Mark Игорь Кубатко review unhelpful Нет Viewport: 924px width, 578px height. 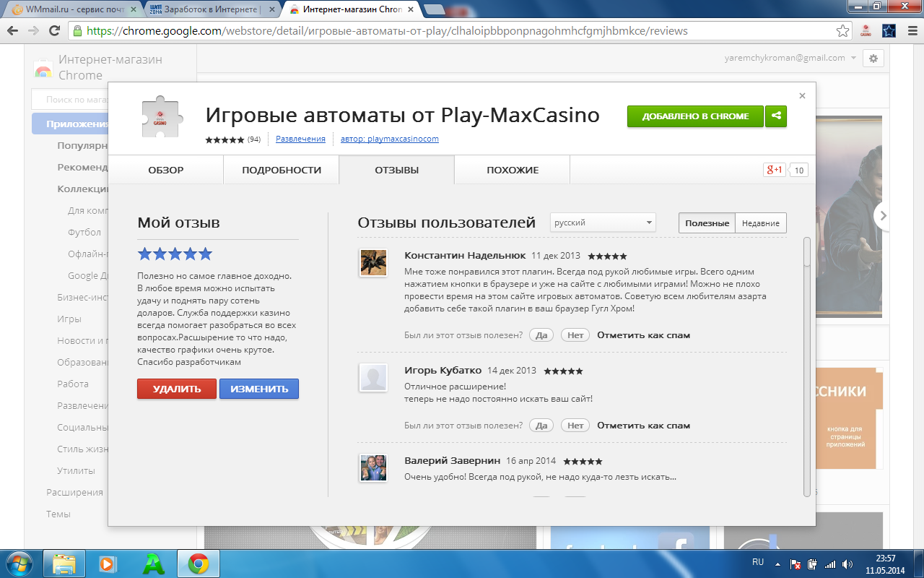575,426
